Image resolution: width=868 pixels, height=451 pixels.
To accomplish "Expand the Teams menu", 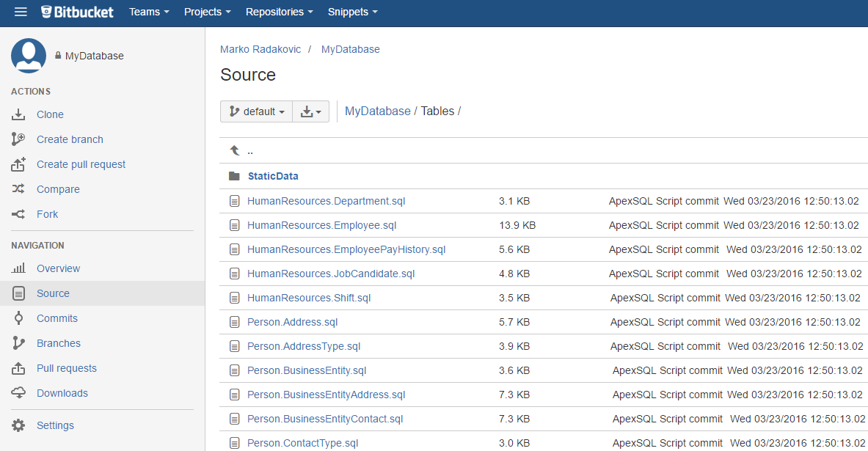I will click(x=149, y=12).
